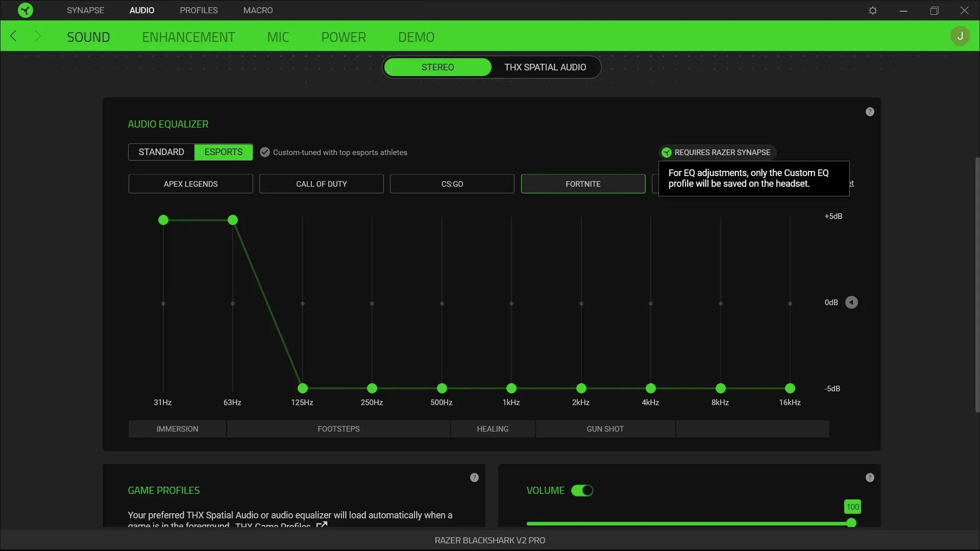The image size is (980, 551).
Task: Open the Profiles top menu tab
Action: (199, 10)
